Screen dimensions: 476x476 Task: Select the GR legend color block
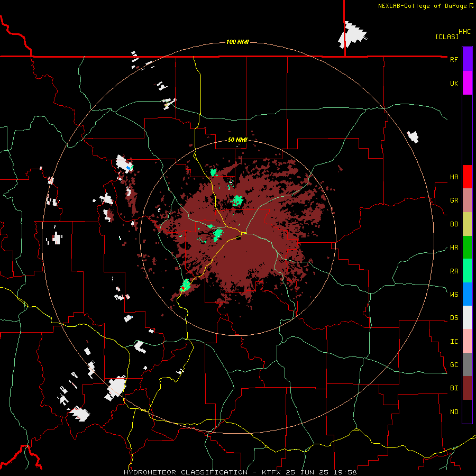click(x=467, y=200)
